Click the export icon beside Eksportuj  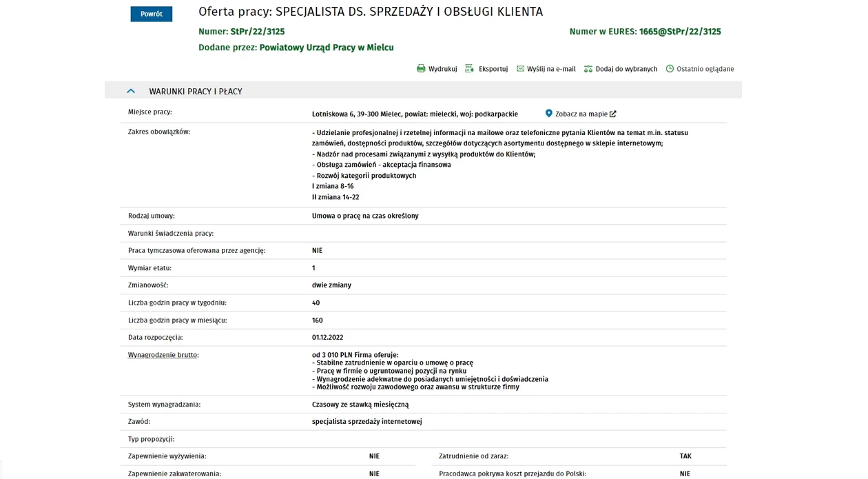(x=470, y=68)
